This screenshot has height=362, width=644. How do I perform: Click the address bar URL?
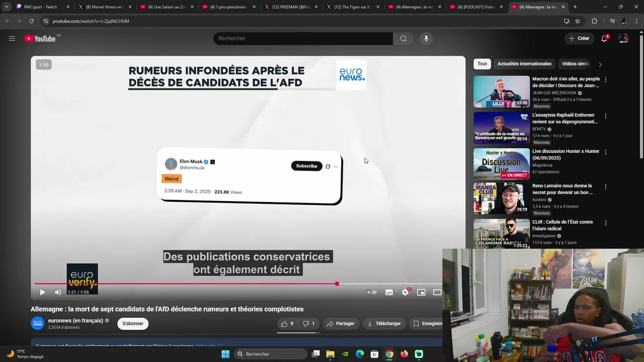point(91,21)
